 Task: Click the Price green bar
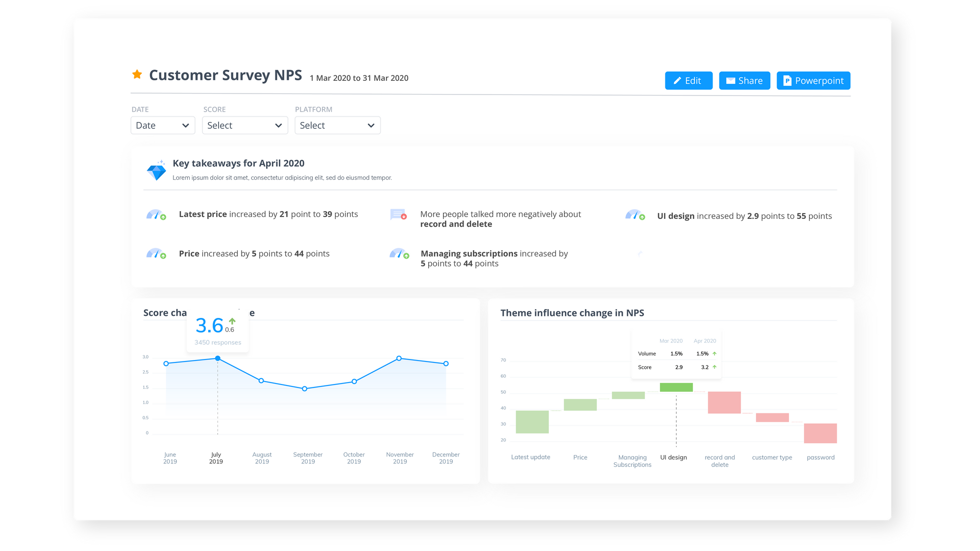click(x=580, y=405)
